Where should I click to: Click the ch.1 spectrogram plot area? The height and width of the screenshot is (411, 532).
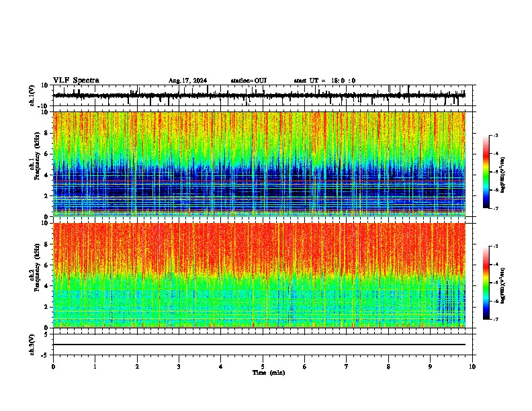pos(259,164)
